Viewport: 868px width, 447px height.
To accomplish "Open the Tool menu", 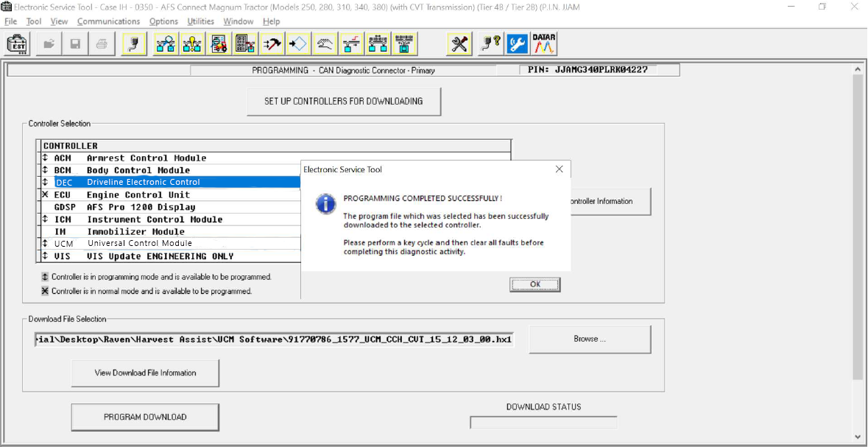I will tap(34, 21).
